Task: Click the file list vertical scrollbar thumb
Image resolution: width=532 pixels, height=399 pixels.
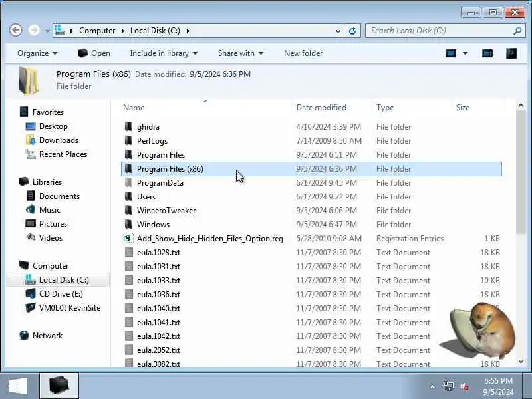Action: coord(521,172)
